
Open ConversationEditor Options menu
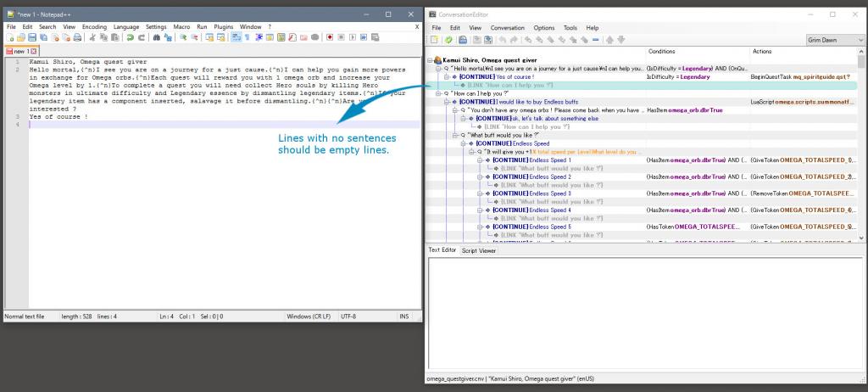point(543,28)
